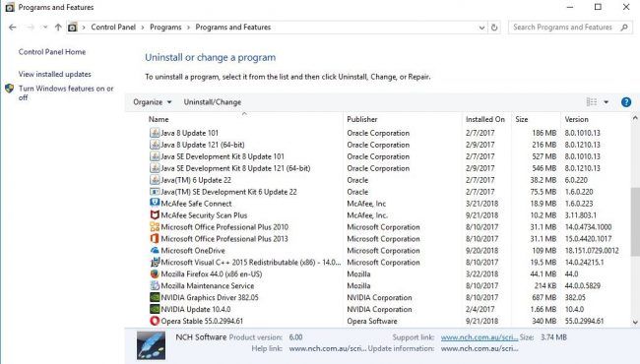The height and width of the screenshot is (364, 640).
Task: Expand the address bar history dropdown
Action: [481, 28]
